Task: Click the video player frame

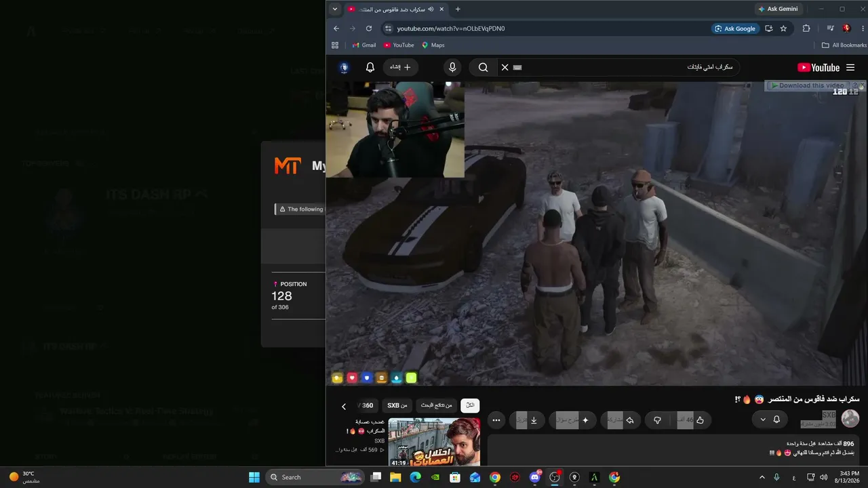Action: pos(597,234)
